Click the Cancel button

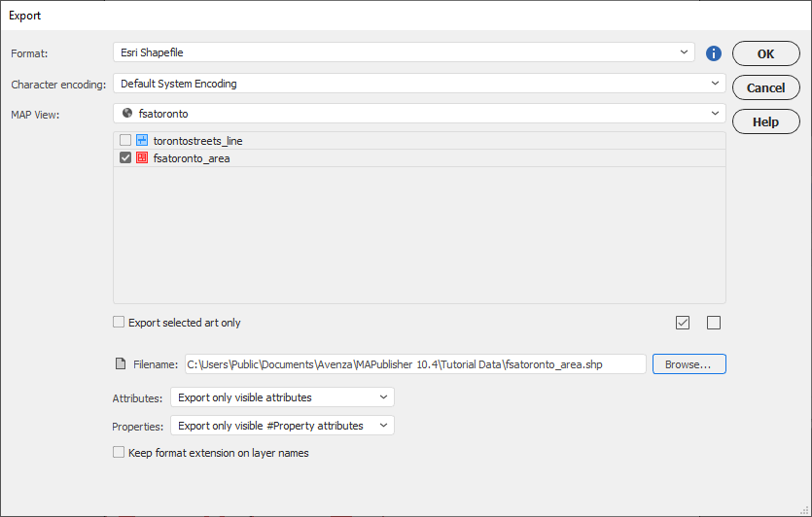click(766, 88)
